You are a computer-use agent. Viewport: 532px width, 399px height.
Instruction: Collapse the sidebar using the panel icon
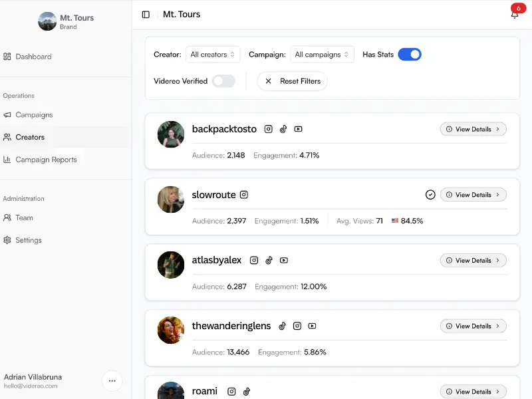point(146,14)
